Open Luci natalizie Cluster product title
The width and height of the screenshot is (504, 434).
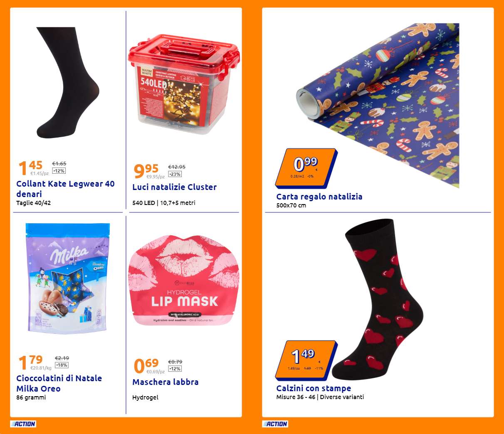coord(175,187)
